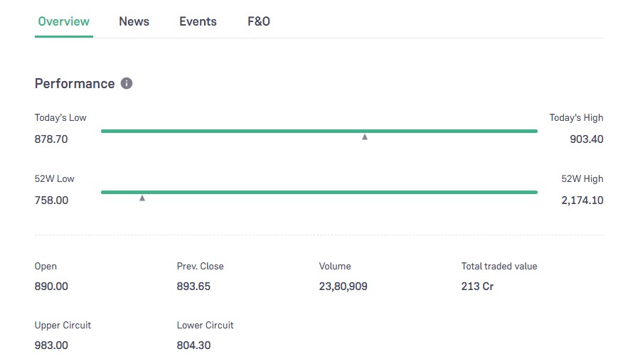Click the today's low-high range bar
This screenshot has height=364, width=623.
tap(319, 131)
